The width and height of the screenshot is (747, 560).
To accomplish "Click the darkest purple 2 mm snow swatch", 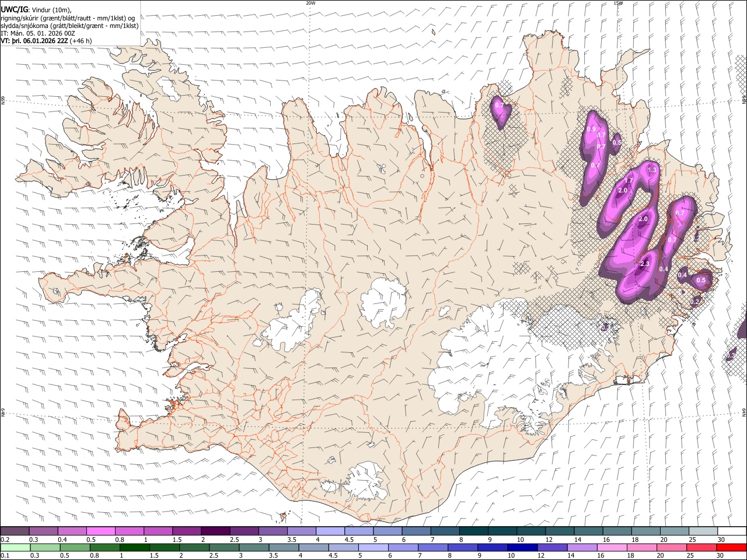I will [215, 531].
